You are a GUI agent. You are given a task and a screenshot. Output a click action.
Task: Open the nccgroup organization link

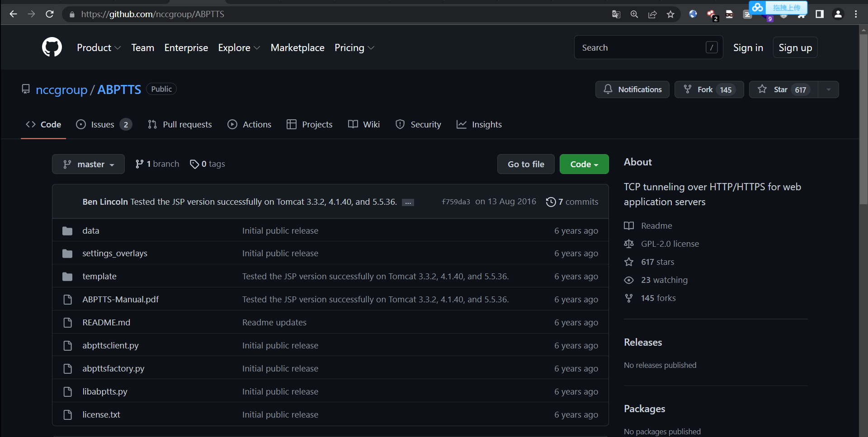tap(61, 89)
